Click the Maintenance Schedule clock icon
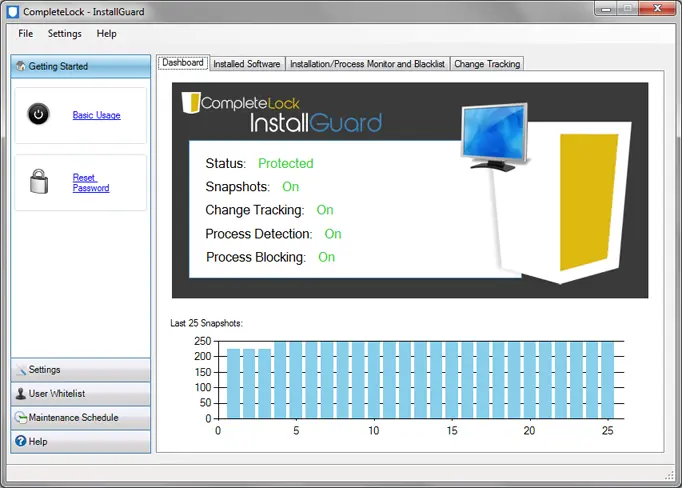Screen dimensions: 682x488 (x=20, y=418)
